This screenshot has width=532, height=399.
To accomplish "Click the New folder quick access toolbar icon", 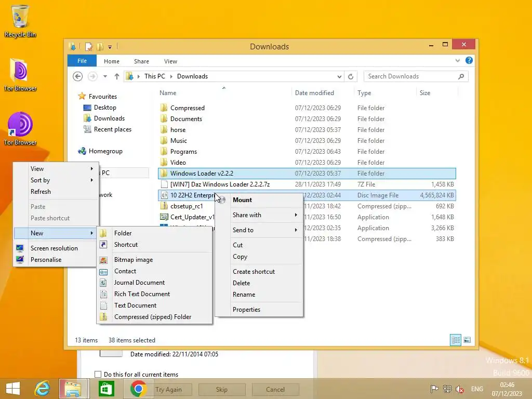I will (100, 46).
